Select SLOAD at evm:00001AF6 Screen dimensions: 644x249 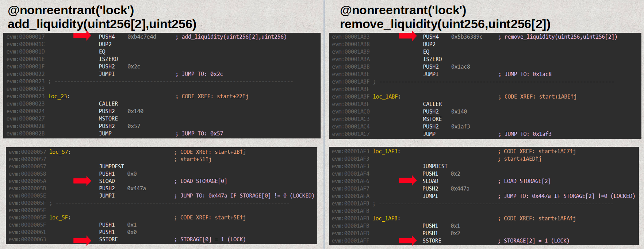pos(430,181)
